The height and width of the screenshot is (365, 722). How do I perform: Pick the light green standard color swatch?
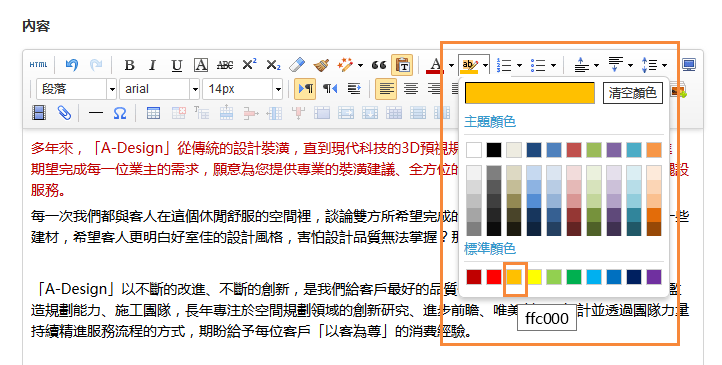click(x=554, y=277)
